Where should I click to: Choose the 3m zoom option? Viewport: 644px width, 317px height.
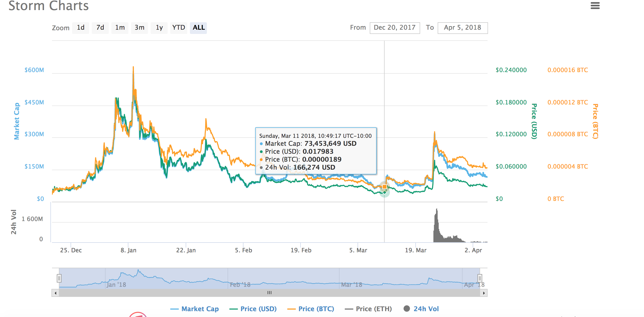pyautogui.click(x=140, y=28)
